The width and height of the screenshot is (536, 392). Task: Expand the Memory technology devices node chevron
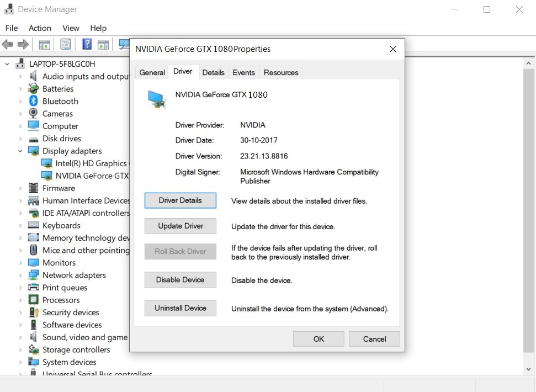20,238
